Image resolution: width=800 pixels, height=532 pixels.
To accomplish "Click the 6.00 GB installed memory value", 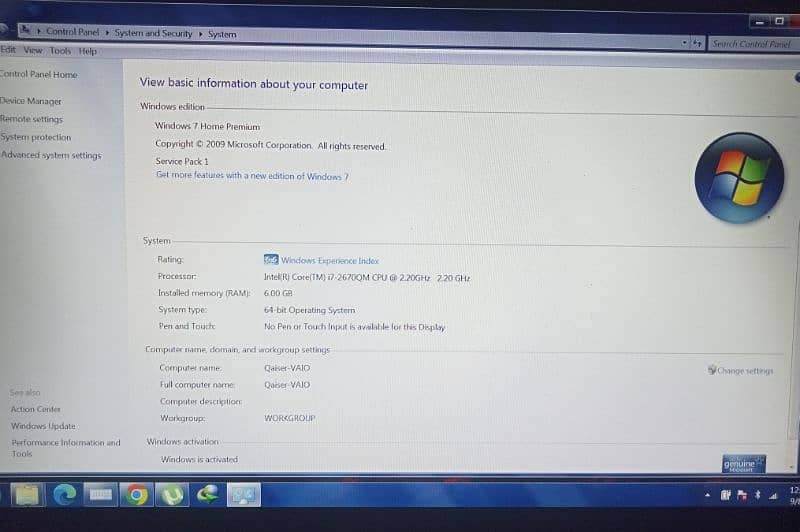I will pyautogui.click(x=278, y=293).
